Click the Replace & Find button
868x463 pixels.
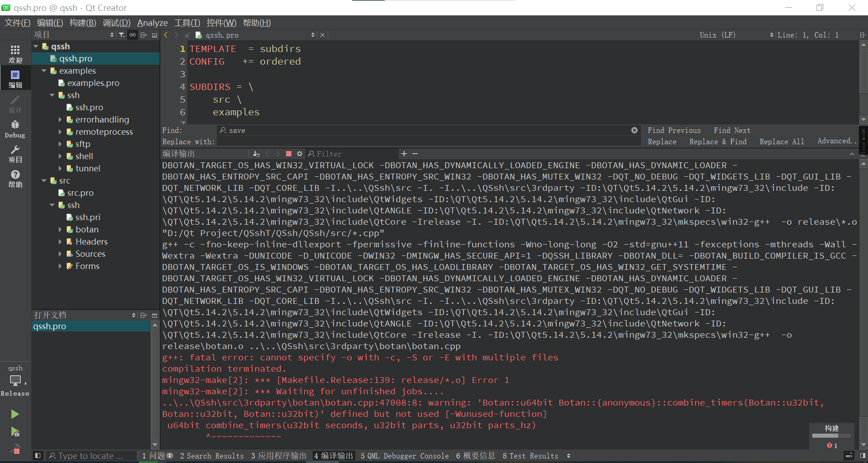pyautogui.click(x=718, y=142)
